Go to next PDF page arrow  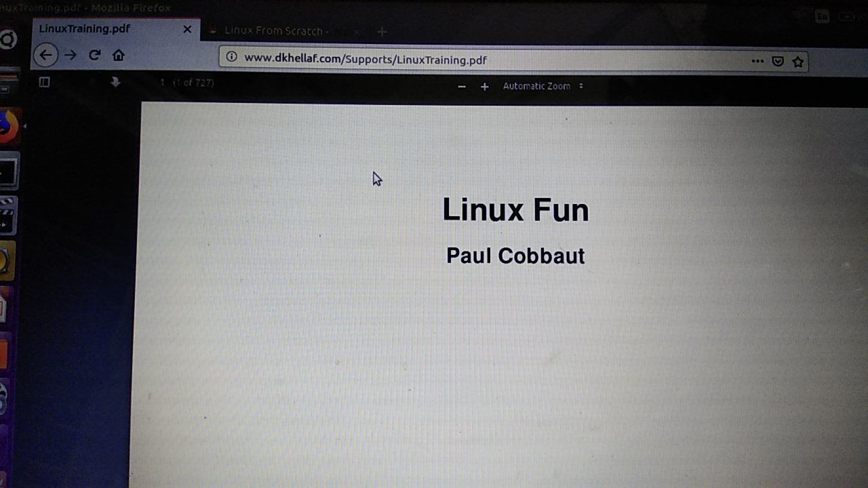tap(115, 82)
